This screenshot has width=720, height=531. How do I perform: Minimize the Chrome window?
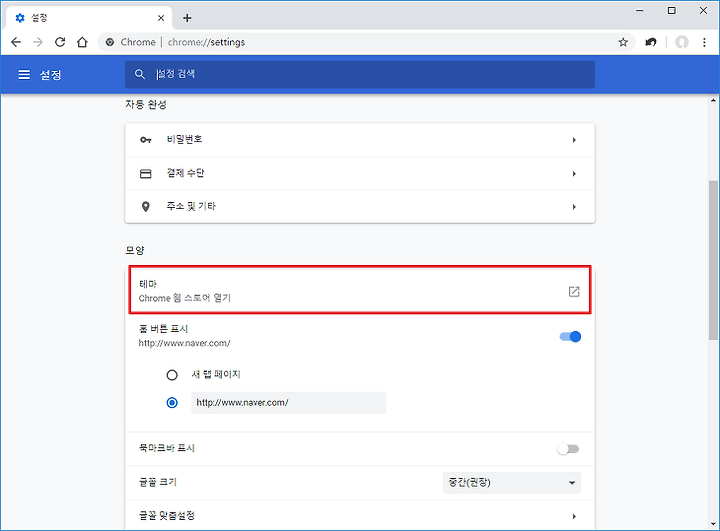(640, 11)
